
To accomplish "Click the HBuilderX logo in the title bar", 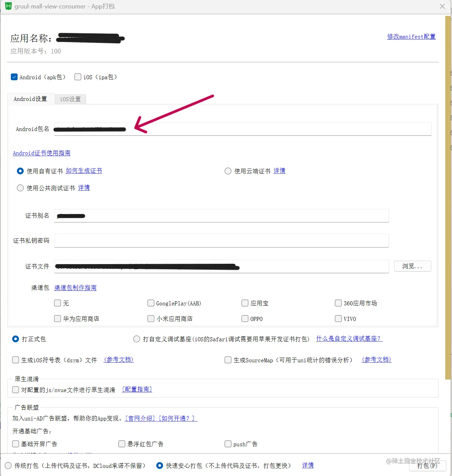I will [8, 6].
